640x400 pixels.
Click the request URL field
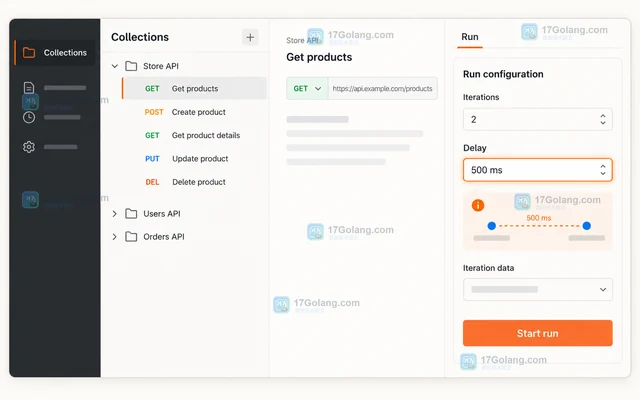382,89
